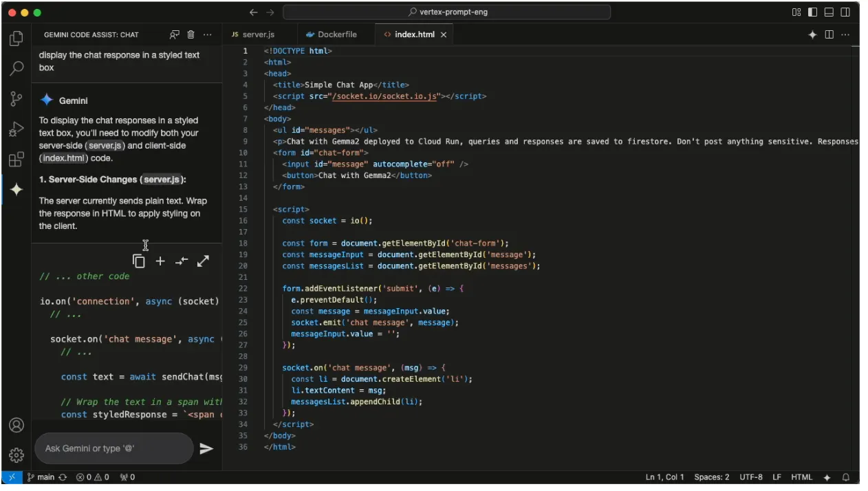Delete chat with the trash icon
The width and height of the screenshot is (868, 491).
click(191, 34)
